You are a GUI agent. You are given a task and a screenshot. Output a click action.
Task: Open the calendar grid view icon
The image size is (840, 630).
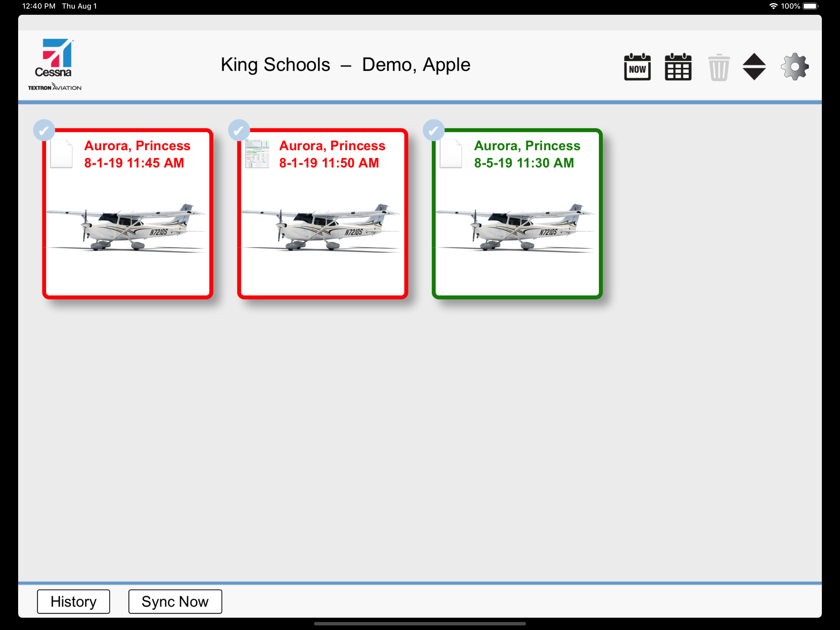678,67
